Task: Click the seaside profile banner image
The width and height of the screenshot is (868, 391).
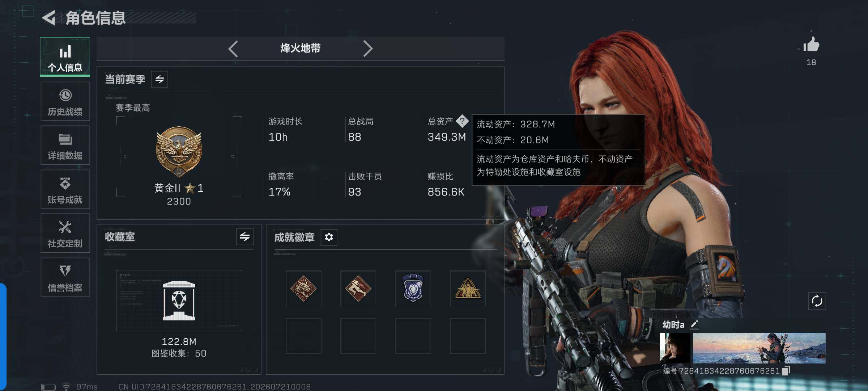Action: (x=759, y=348)
